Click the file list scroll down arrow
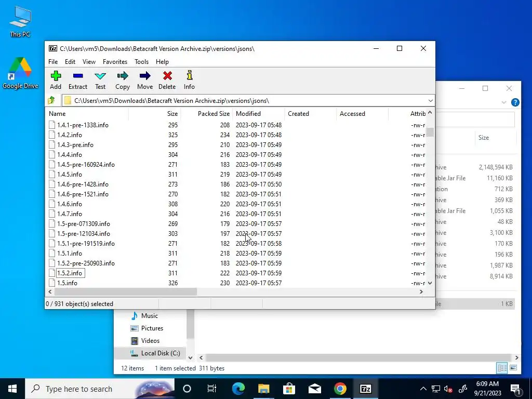 pyautogui.click(x=430, y=283)
